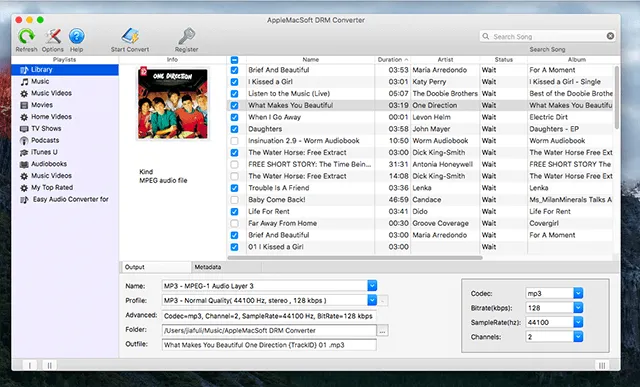
Task: Uncheck Trouble Is A Friend checkbox
Action: [x=234, y=188]
